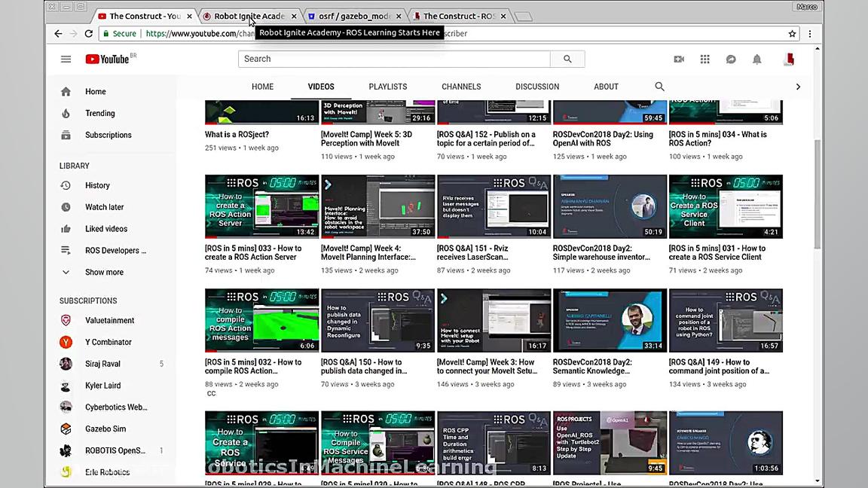Open the YouTube hamburger guide menu
Screen dimensions: 868x488
66,59
